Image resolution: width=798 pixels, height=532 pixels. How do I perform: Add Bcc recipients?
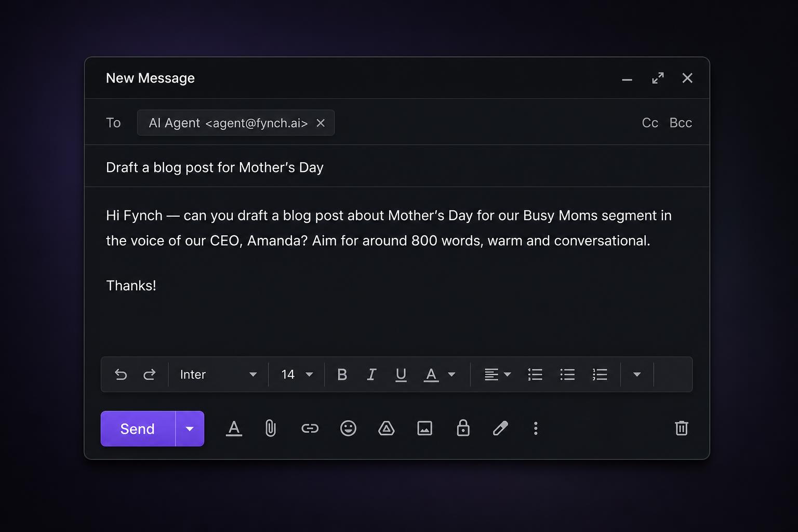tap(681, 123)
